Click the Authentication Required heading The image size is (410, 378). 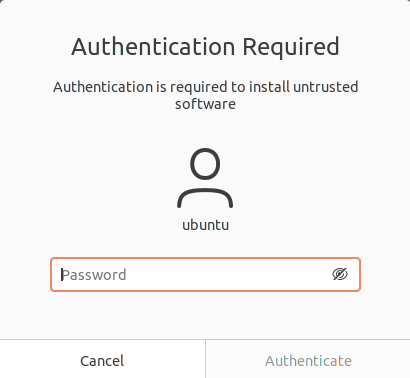click(x=205, y=47)
